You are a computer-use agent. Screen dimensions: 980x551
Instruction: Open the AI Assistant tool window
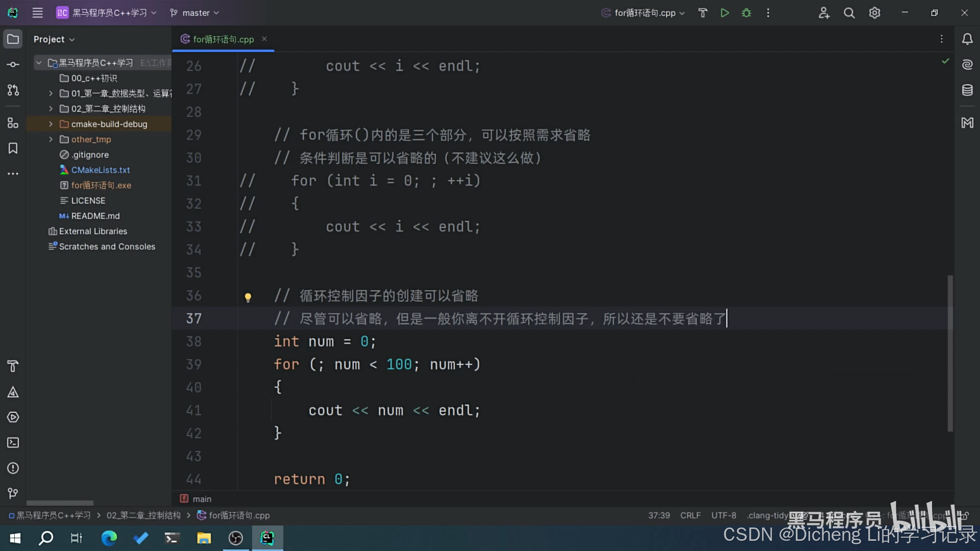967,65
